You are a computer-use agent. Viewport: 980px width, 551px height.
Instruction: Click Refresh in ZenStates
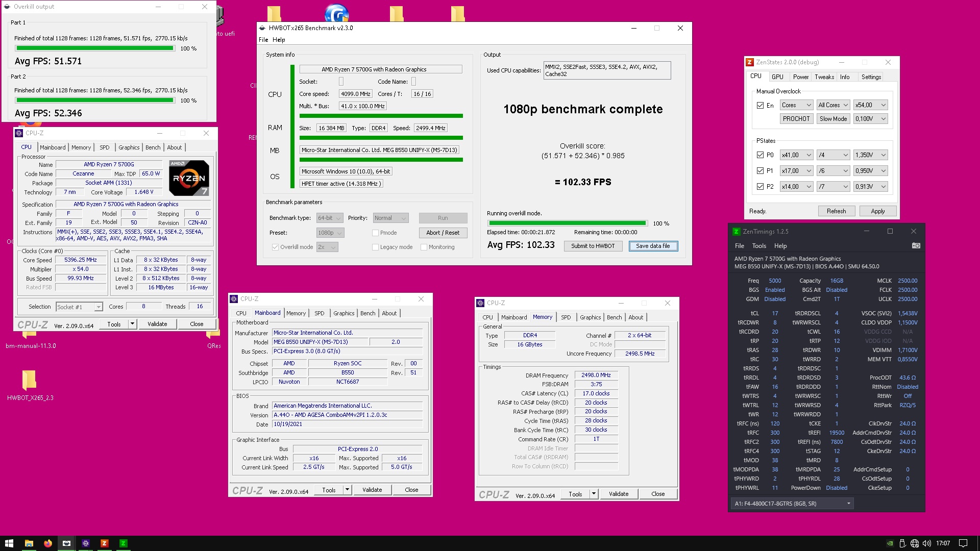(836, 211)
